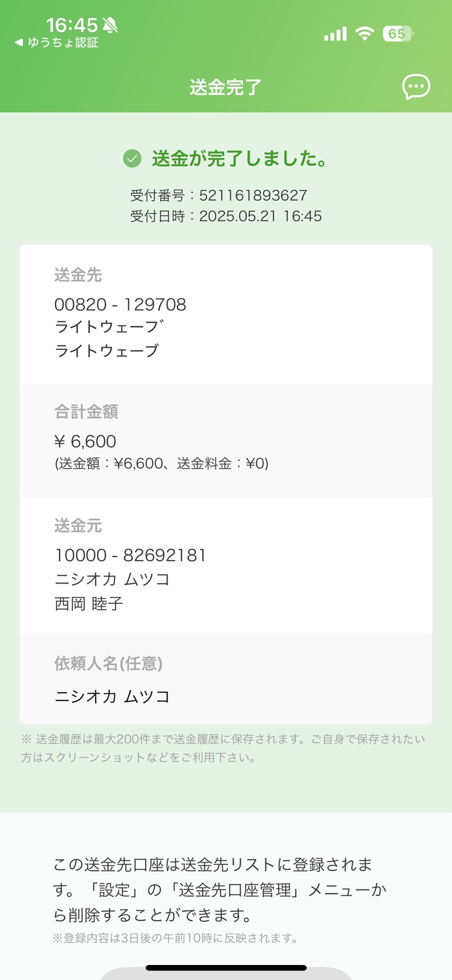Tap the sender account 10000 - 82692181
Viewport: 452px width, 980px height.
point(131,556)
